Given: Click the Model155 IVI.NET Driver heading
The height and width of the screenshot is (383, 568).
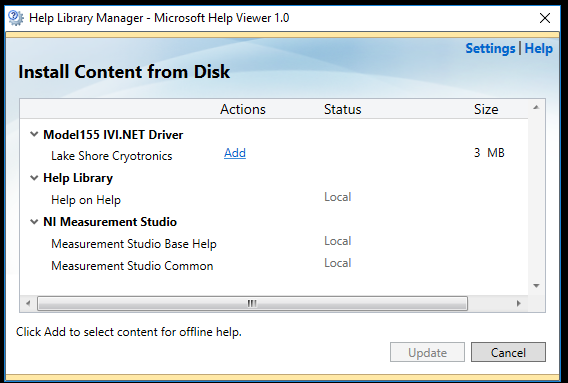Looking at the screenshot, I should 113,135.
